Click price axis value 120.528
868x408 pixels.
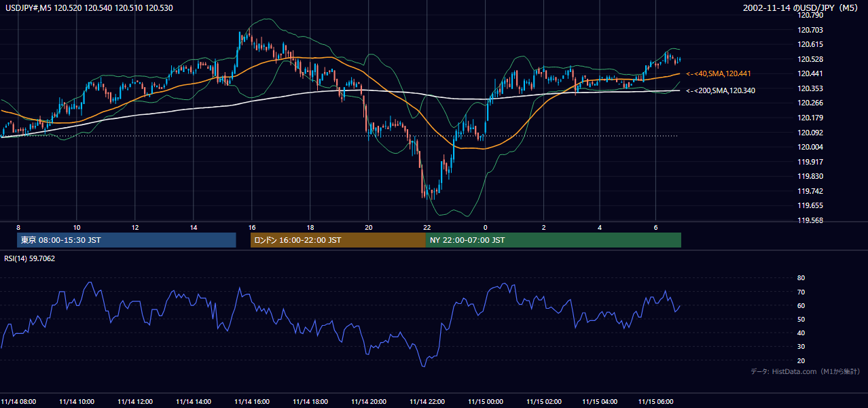(x=810, y=59)
